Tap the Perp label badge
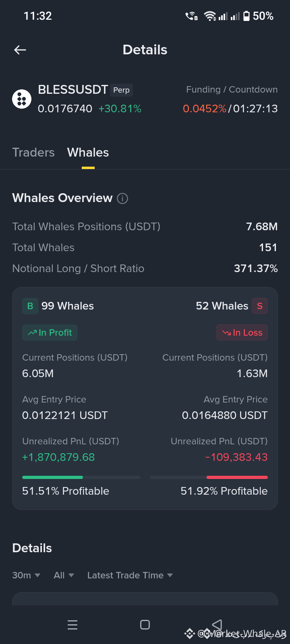The height and width of the screenshot is (644, 290). pyautogui.click(x=122, y=90)
